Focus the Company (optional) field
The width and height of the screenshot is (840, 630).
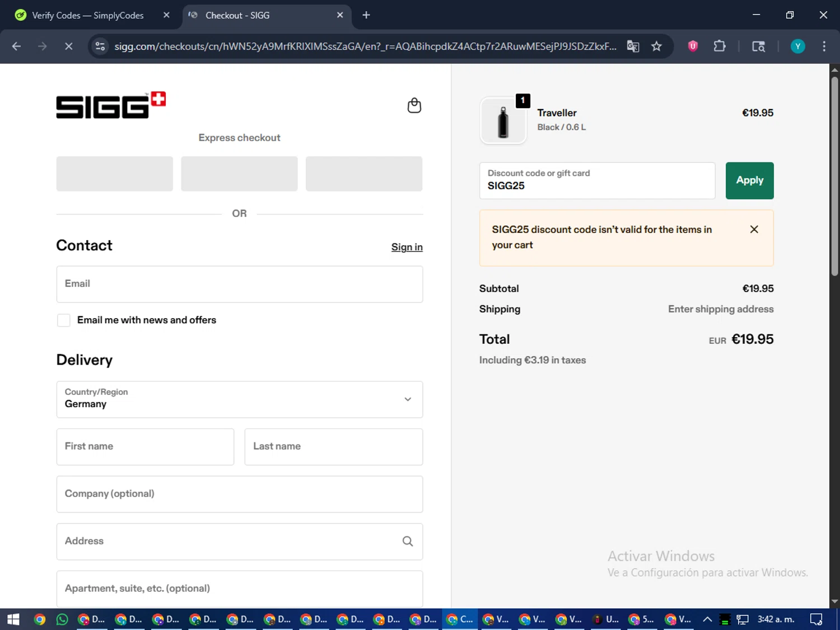[239, 494]
